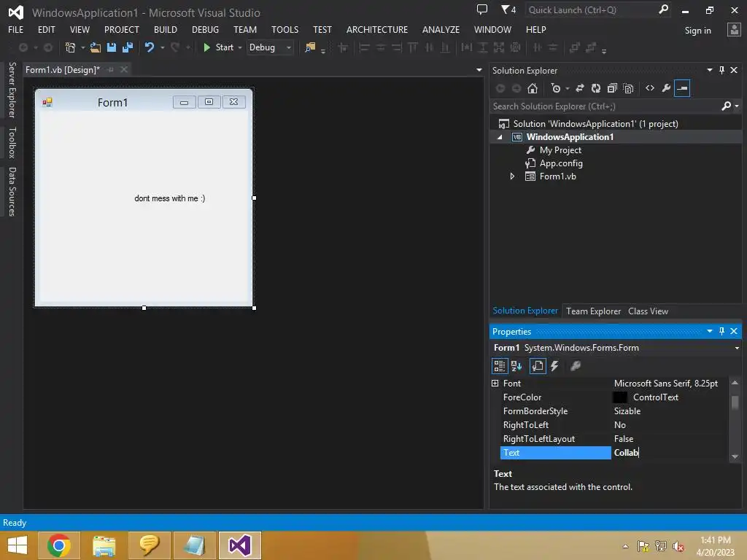
Task: Click the Properties grid scrollbar thumb
Action: click(x=735, y=402)
